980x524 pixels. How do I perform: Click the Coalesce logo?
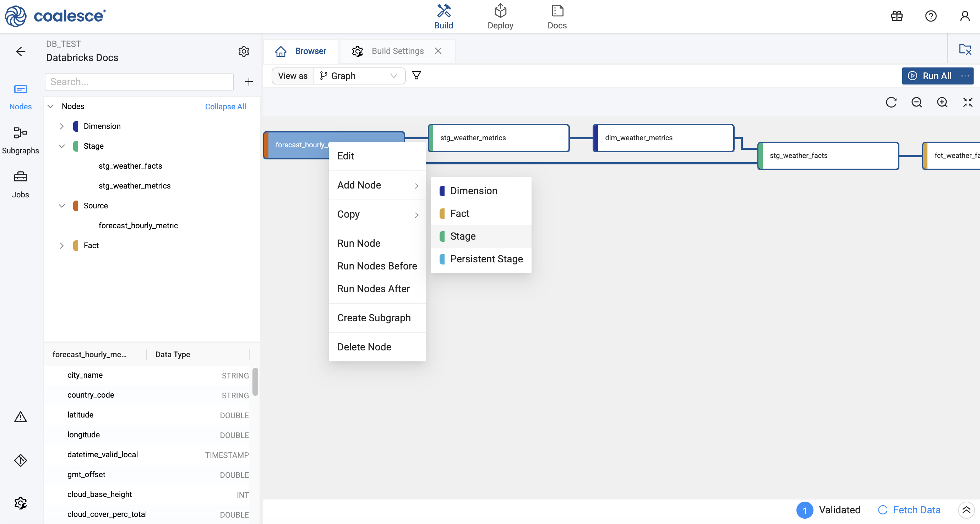[55, 16]
